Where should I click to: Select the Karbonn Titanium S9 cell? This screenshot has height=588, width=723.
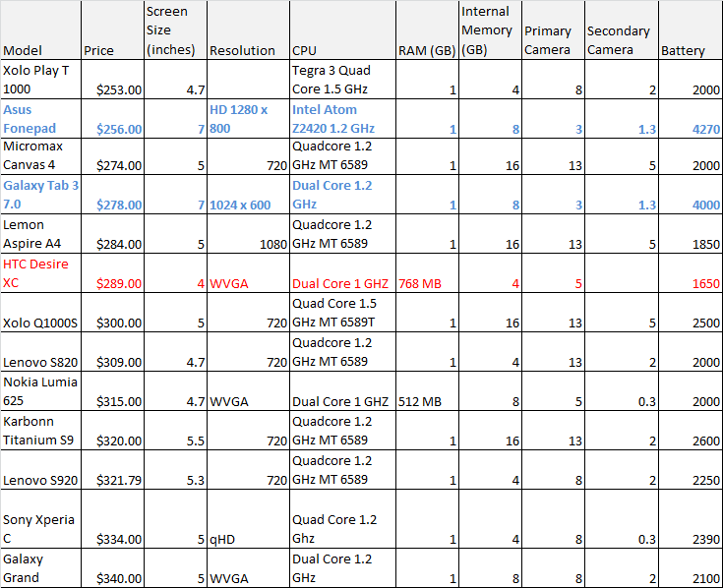tap(40, 431)
